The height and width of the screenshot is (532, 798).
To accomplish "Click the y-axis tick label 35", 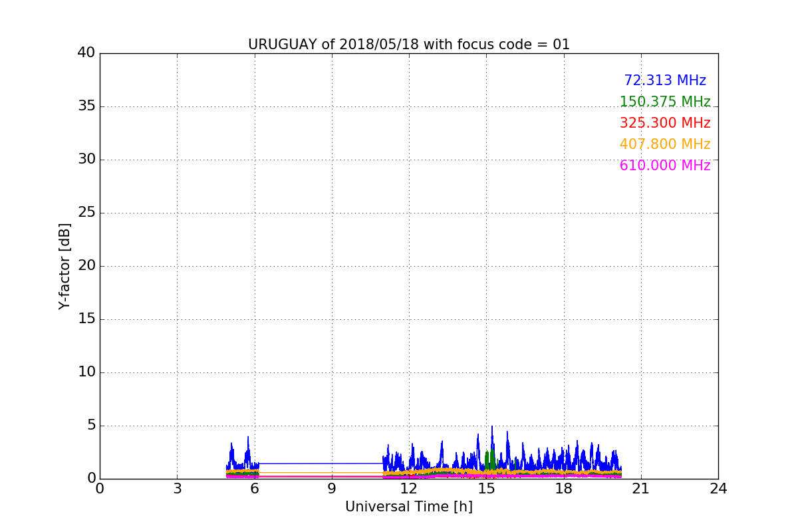I will (x=86, y=106).
